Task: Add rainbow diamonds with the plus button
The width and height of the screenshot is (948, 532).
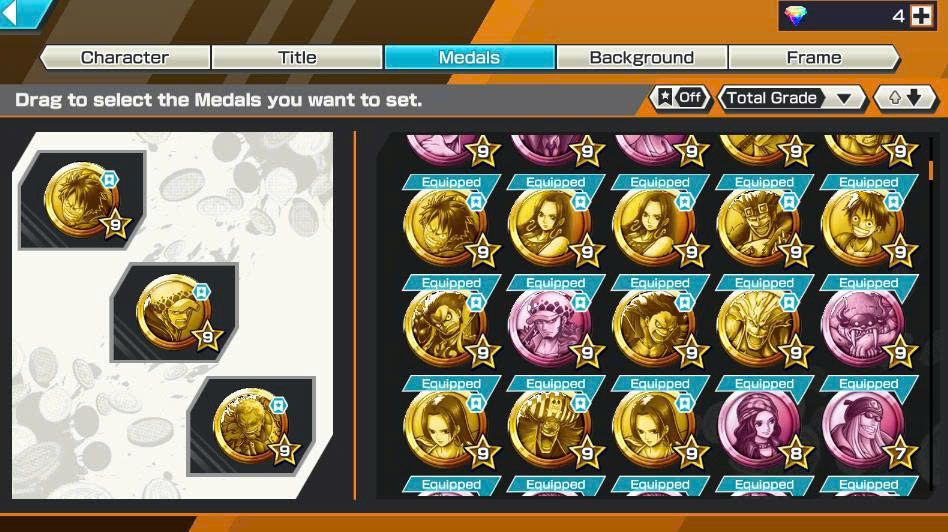Action: pyautogui.click(x=921, y=16)
